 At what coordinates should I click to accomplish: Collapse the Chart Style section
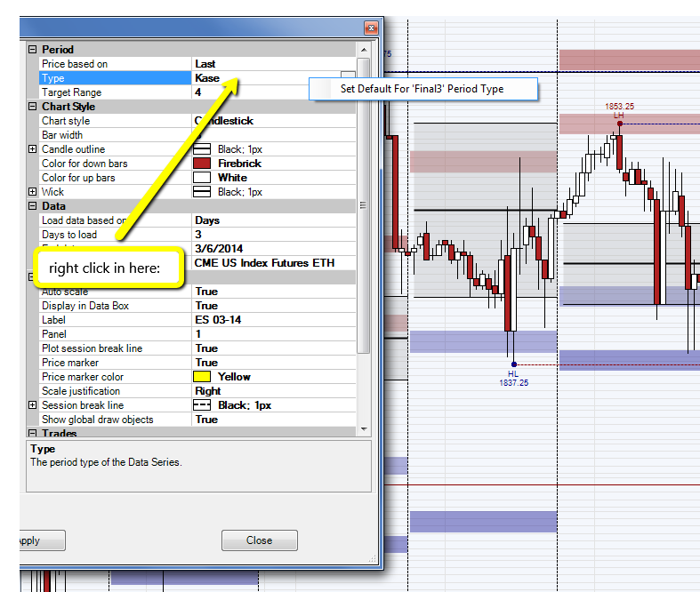[32, 106]
